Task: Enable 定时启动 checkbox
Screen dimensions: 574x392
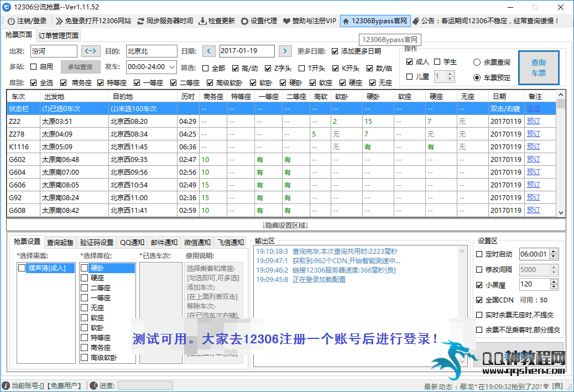Action: pyautogui.click(x=479, y=254)
